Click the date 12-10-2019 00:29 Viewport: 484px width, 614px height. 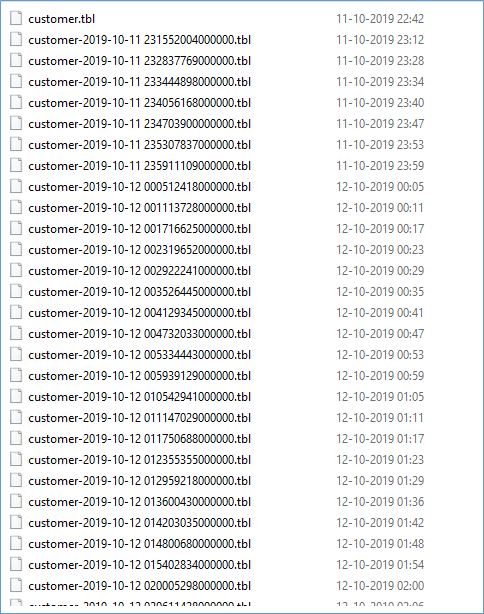(380, 271)
